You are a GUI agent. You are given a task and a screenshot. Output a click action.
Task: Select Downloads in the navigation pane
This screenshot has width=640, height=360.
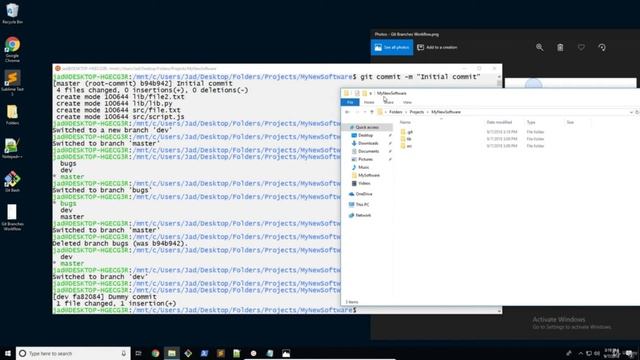(368, 143)
